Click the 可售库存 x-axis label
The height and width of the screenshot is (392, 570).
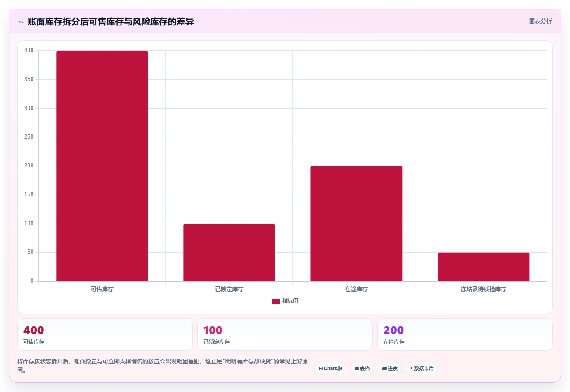[x=102, y=289]
